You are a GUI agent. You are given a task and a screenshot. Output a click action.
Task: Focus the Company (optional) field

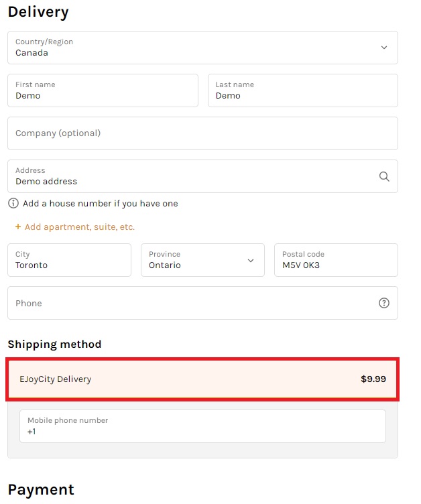point(202,133)
